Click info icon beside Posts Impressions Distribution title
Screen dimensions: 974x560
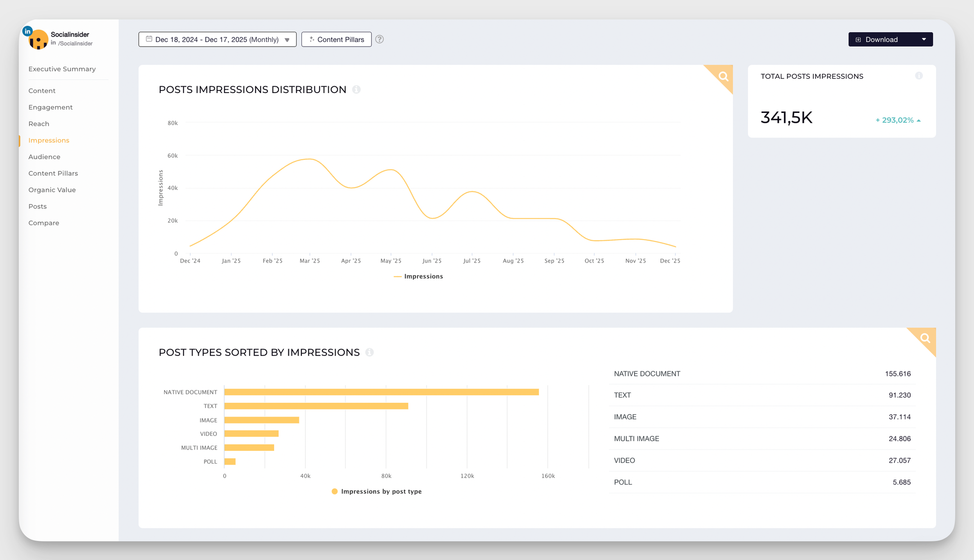[356, 90]
